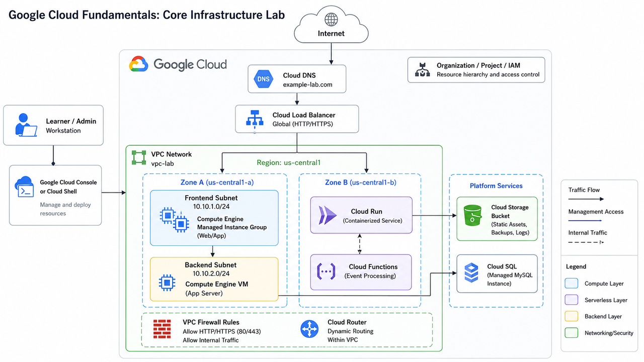
Task: Click the 'example-lab.com' domain text
Action: click(308, 84)
